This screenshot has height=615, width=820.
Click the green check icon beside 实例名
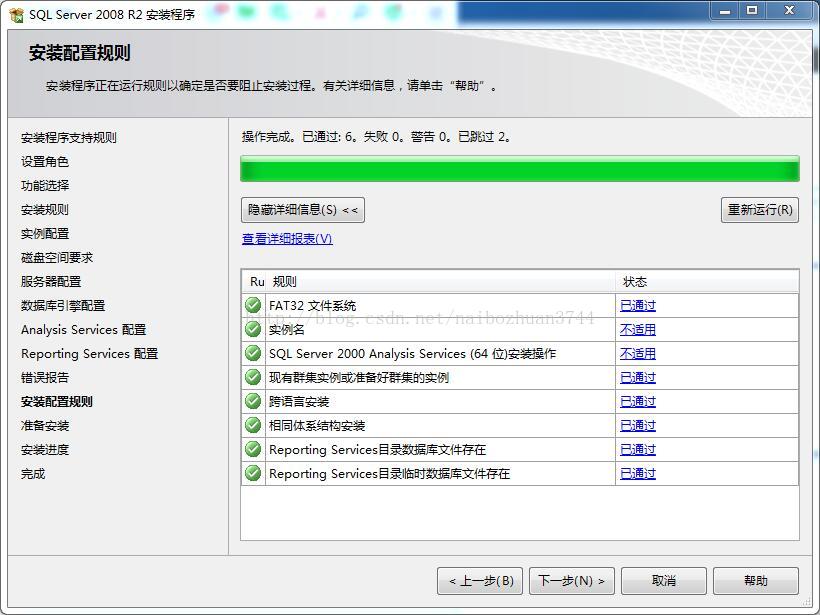tap(253, 329)
